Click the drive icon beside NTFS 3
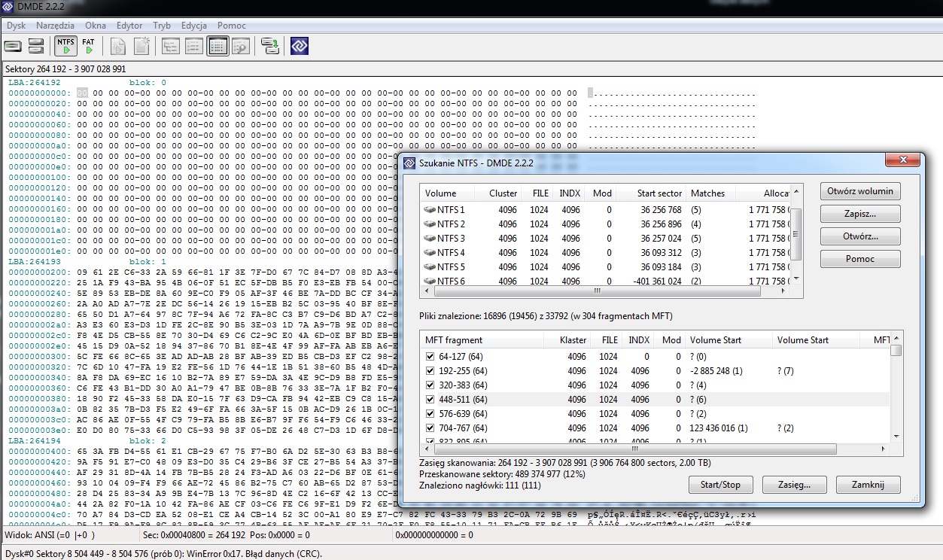The height and width of the screenshot is (560, 943). [x=430, y=239]
